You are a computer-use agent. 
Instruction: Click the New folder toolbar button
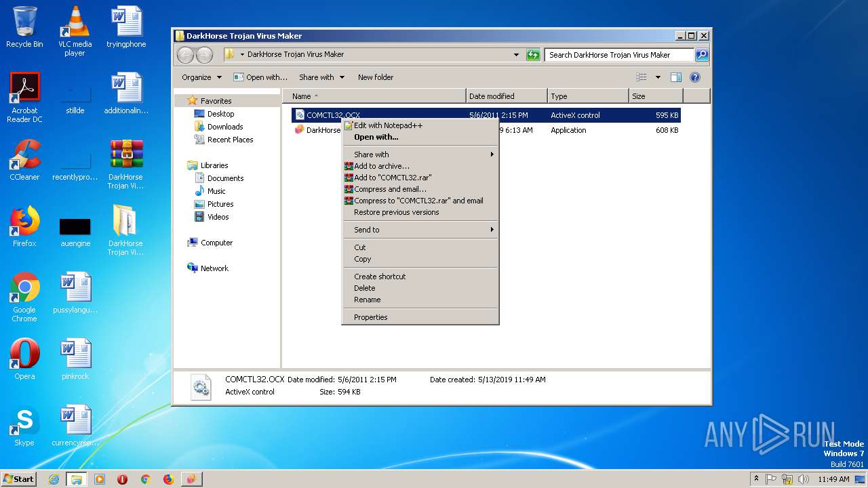pos(376,77)
